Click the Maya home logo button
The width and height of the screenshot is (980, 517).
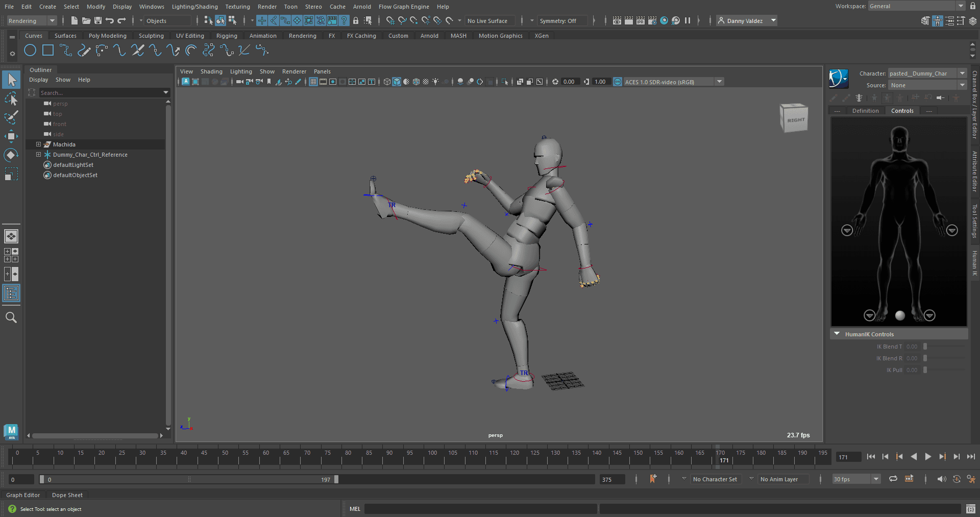[x=11, y=432]
